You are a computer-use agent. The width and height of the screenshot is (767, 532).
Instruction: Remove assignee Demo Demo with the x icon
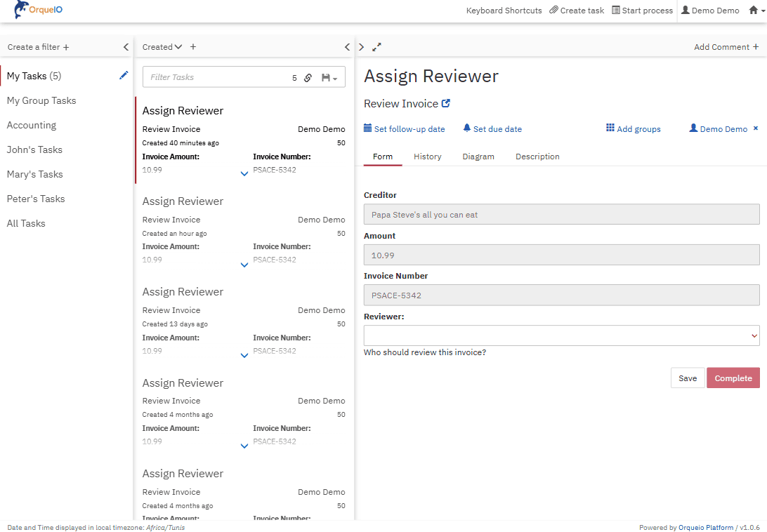(x=756, y=128)
